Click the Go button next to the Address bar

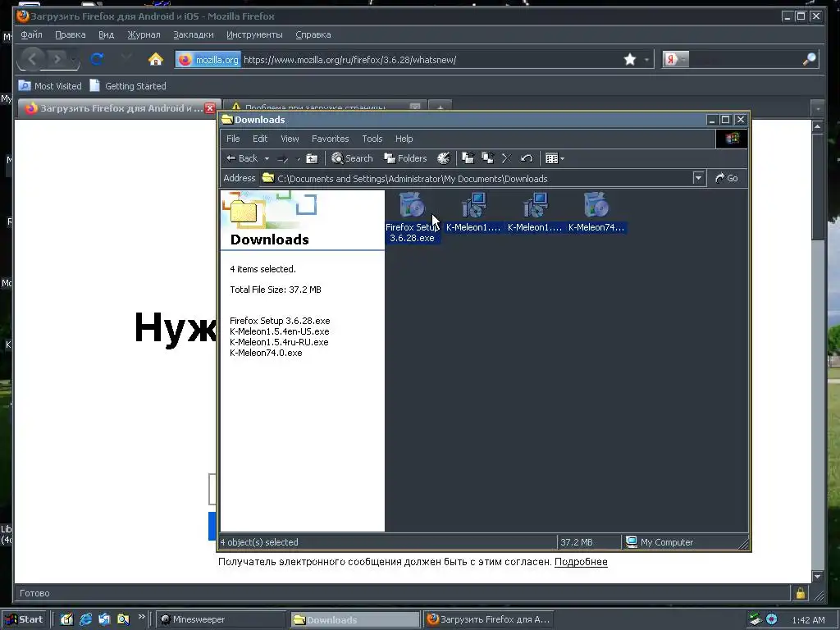pos(727,178)
